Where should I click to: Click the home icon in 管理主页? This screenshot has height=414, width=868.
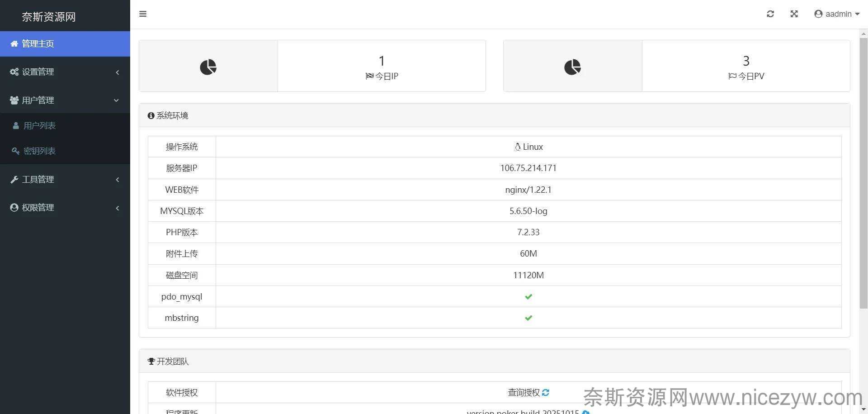point(14,44)
